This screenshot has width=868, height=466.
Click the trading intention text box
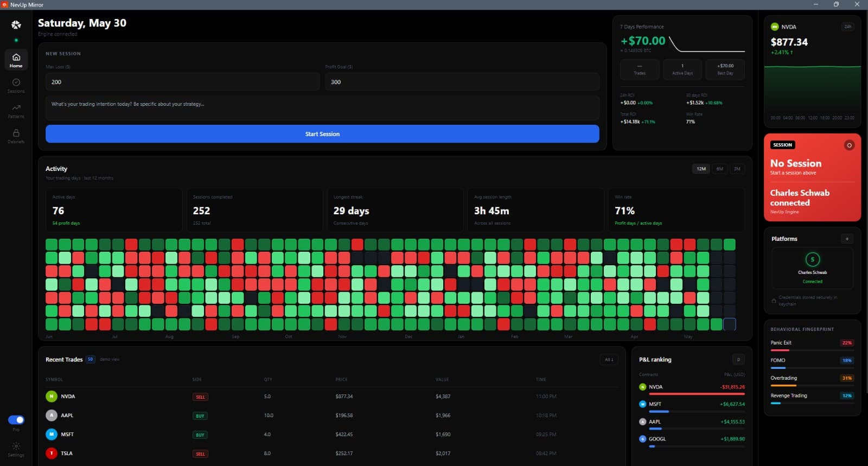coord(322,108)
